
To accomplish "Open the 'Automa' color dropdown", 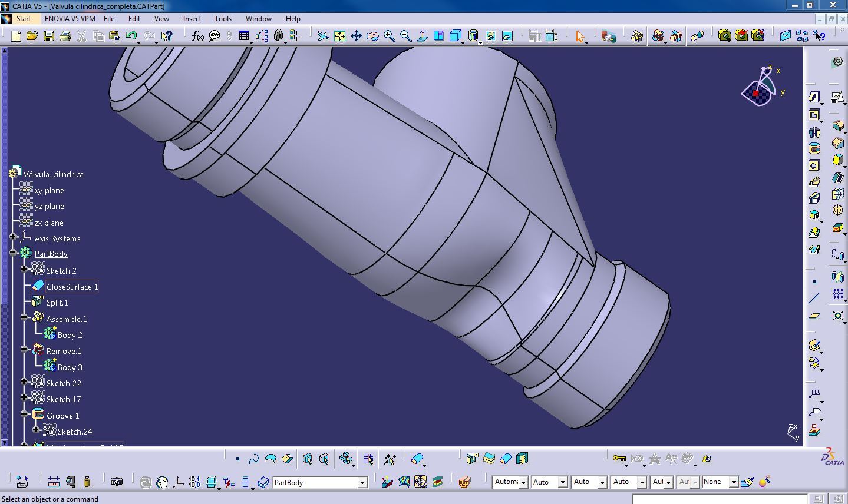I will tap(523, 482).
